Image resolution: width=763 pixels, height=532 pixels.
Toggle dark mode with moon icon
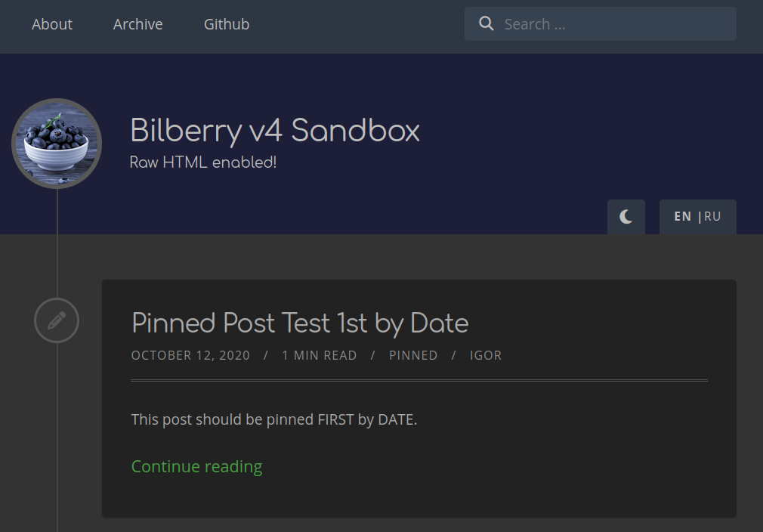626,217
